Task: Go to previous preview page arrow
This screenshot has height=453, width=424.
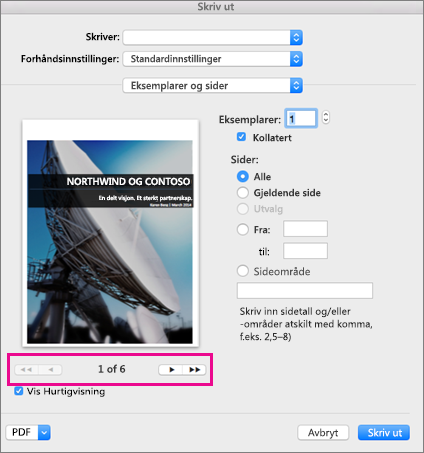Action: [x=50, y=370]
